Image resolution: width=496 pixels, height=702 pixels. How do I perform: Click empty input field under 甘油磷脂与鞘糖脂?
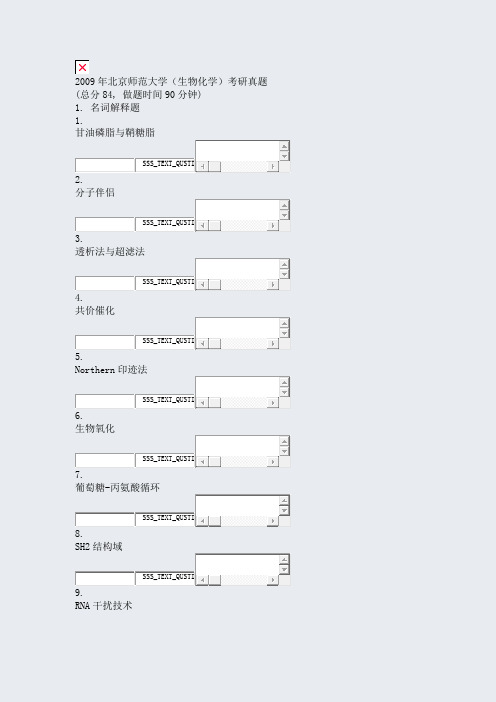point(105,165)
